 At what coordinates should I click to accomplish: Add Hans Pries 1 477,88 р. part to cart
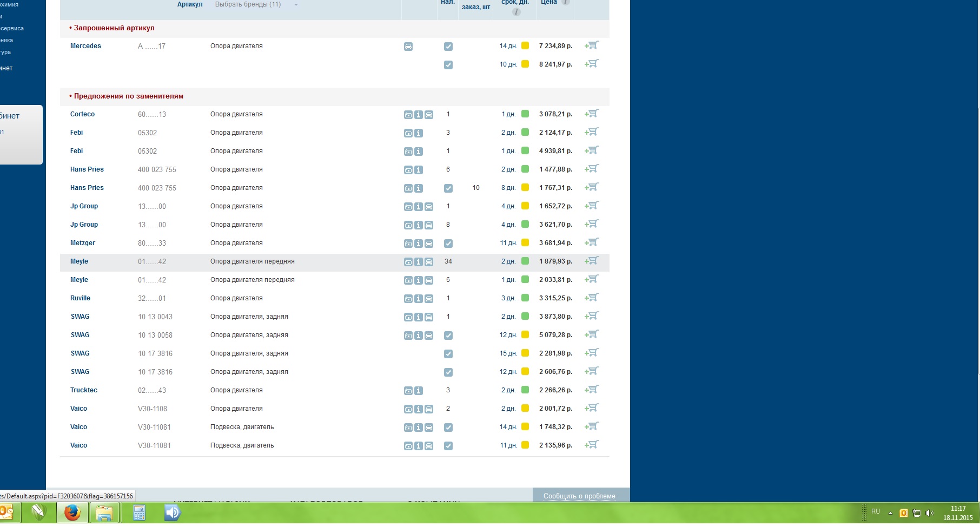(592, 169)
